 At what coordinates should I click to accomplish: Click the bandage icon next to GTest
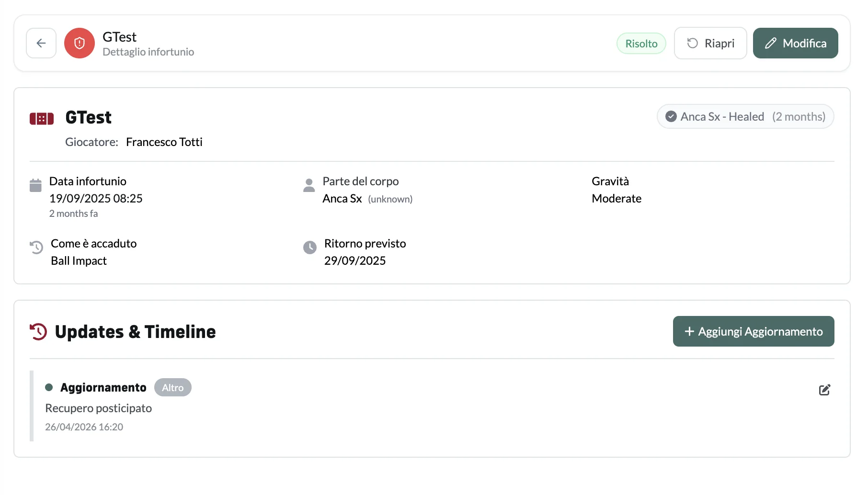(42, 119)
